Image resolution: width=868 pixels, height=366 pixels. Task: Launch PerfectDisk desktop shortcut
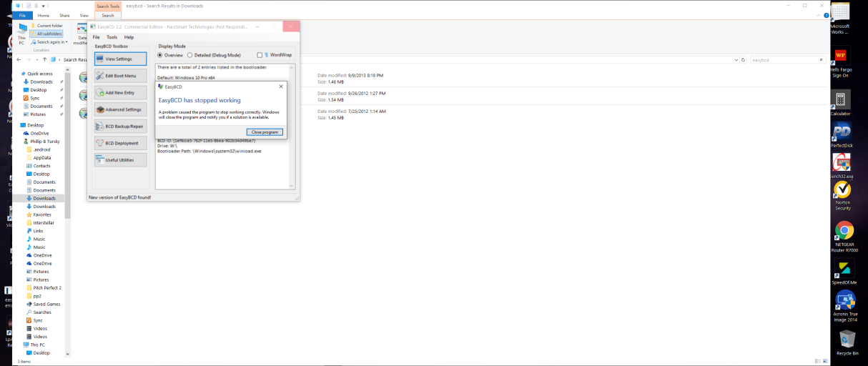842,135
